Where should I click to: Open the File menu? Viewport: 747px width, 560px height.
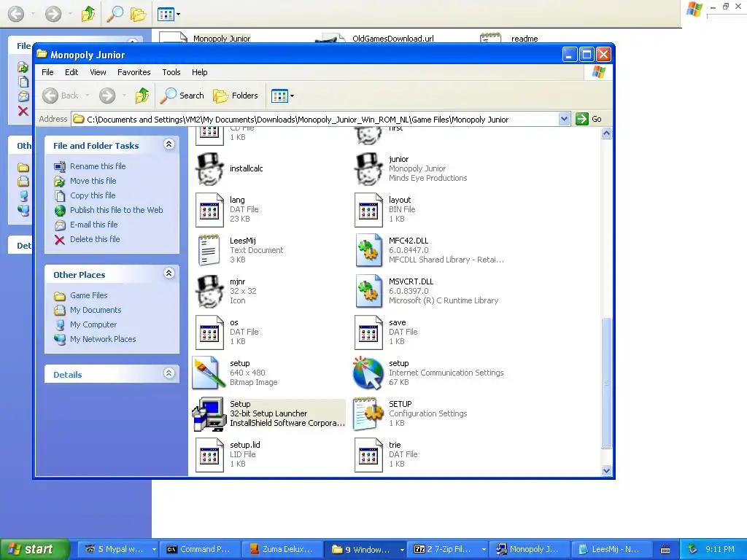click(47, 72)
